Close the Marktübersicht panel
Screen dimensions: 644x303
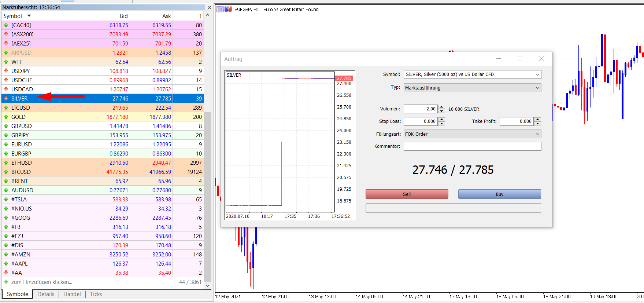pyautogui.click(x=209, y=7)
